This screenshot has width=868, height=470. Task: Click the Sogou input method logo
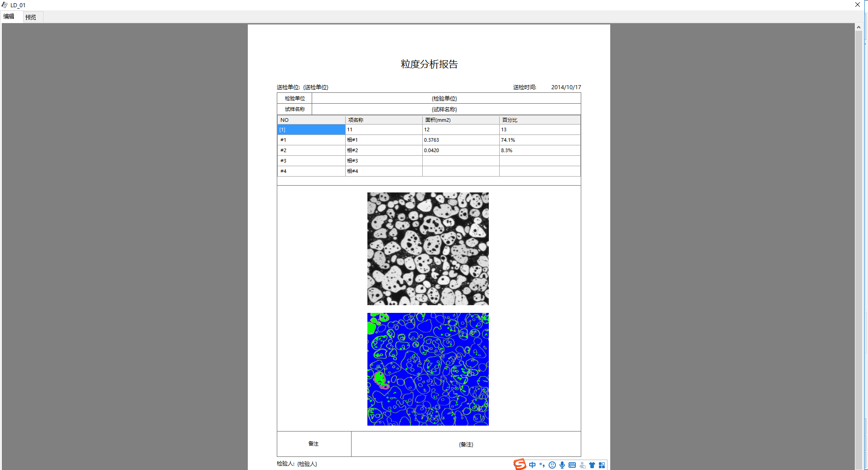click(x=520, y=465)
